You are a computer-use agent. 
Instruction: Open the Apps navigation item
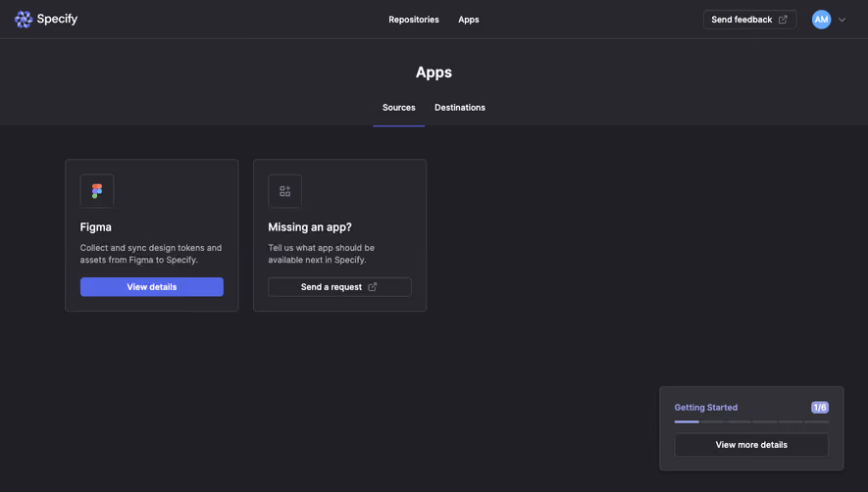tap(468, 20)
